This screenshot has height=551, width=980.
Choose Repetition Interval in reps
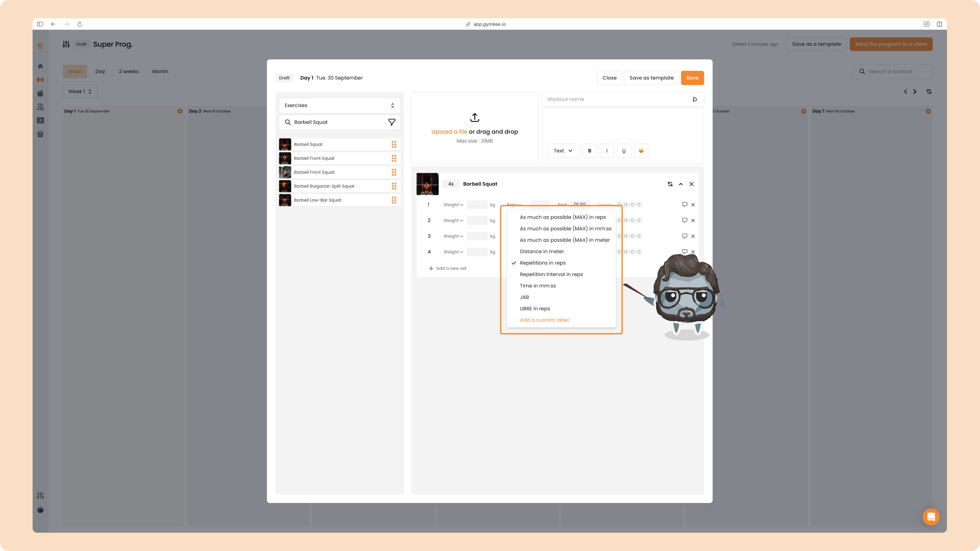click(x=561, y=274)
